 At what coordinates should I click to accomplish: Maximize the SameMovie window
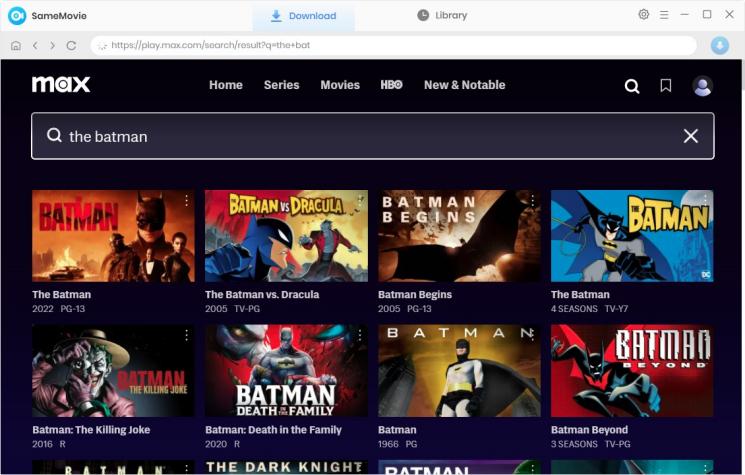[x=707, y=15]
